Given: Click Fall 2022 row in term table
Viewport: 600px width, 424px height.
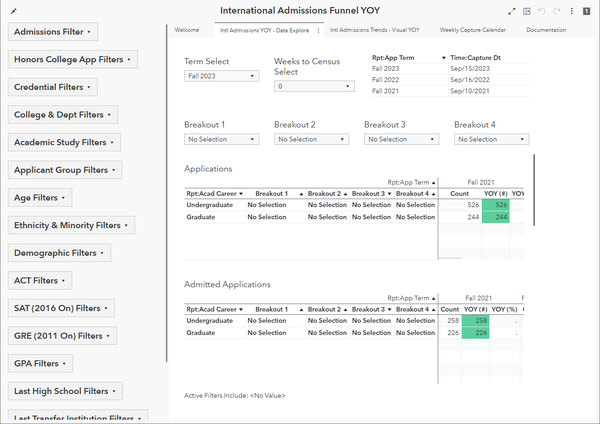Looking at the screenshot, I should point(450,80).
